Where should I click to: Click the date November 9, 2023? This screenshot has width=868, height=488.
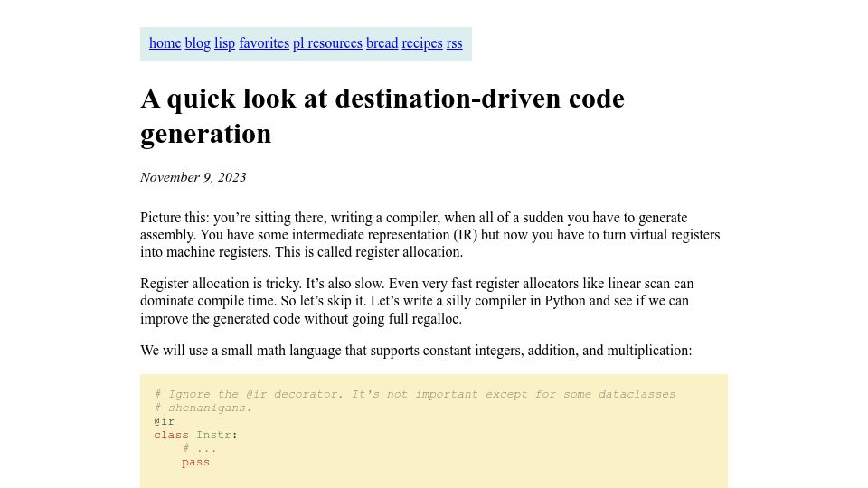point(193,177)
